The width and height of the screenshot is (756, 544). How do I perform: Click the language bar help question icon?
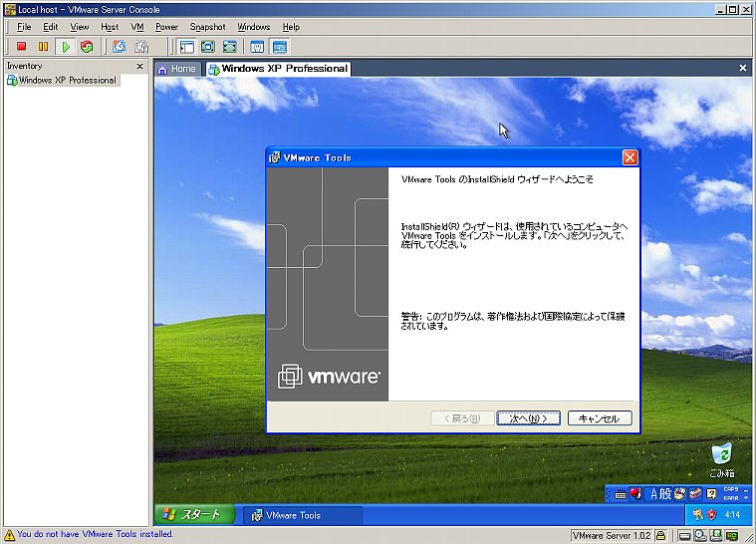711,494
